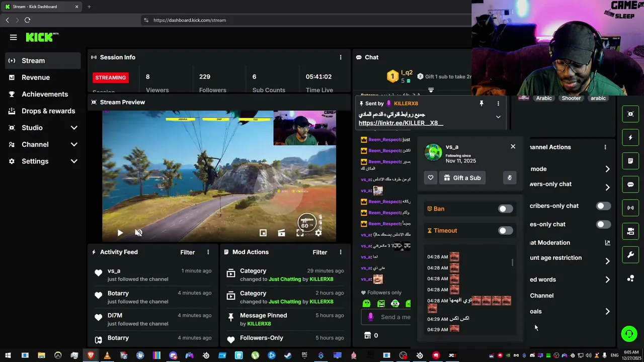Image resolution: width=644 pixels, height=362 pixels.
Task: Expand the Settings sidebar section
Action: pyautogui.click(x=74, y=161)
